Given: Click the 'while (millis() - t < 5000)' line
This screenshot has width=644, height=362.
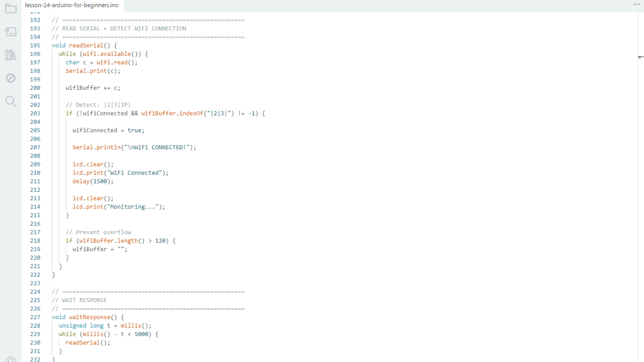Looking at the screenshot, I should coord(109,335).
